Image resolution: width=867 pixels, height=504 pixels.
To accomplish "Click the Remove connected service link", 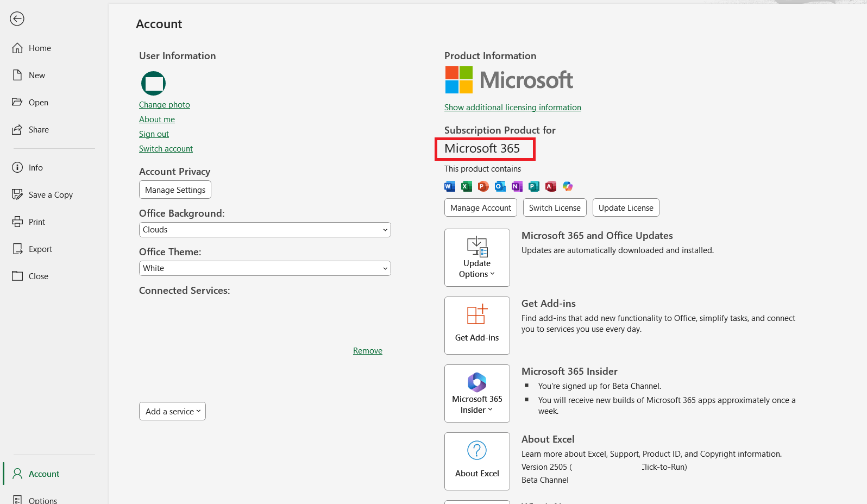I will 368,351.
